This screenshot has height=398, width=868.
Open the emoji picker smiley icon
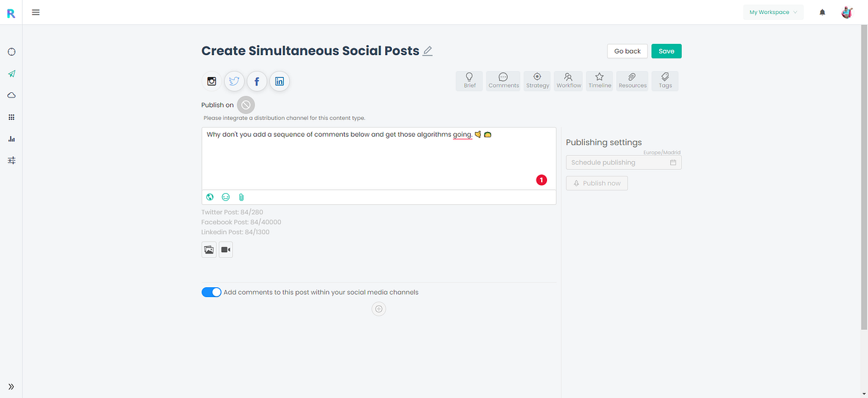[226, 197]
